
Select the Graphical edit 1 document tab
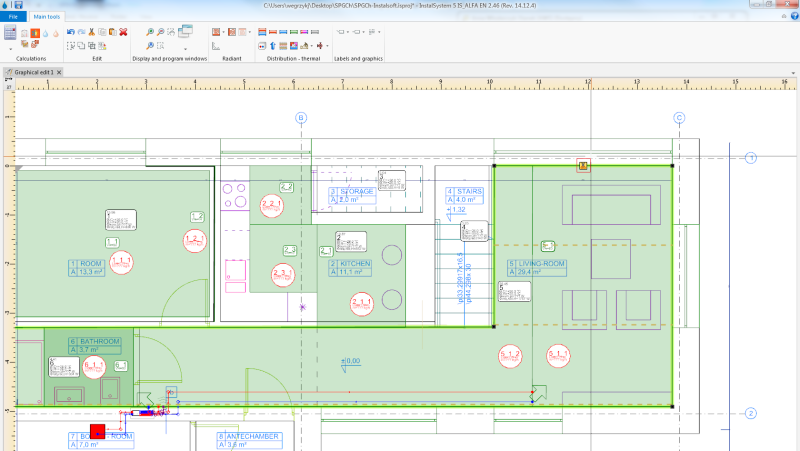coord(34,72)
